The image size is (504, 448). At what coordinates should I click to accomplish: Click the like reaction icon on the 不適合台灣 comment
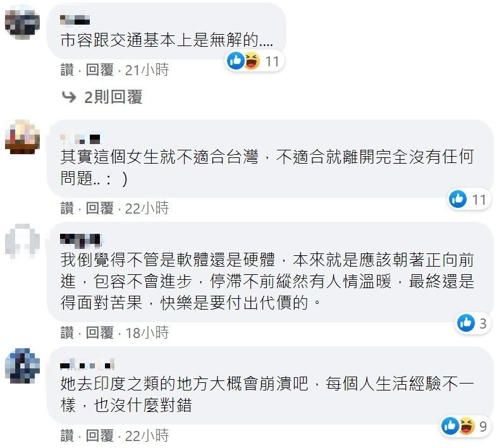point(458,200)
